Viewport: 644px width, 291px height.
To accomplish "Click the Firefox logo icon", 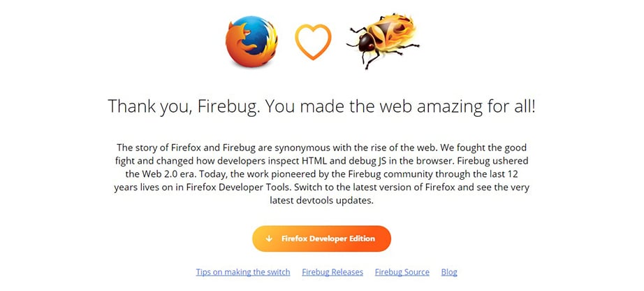I will click(x=251, y=42).
